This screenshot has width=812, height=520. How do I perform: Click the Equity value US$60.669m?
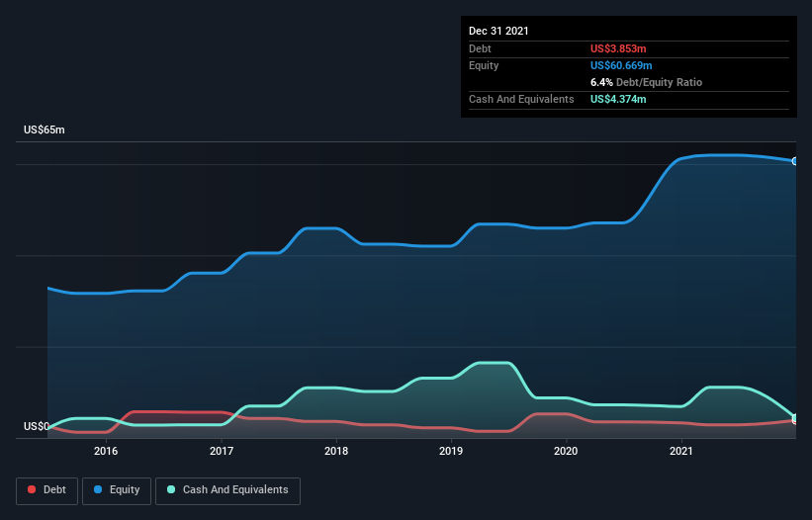point(621,65)
